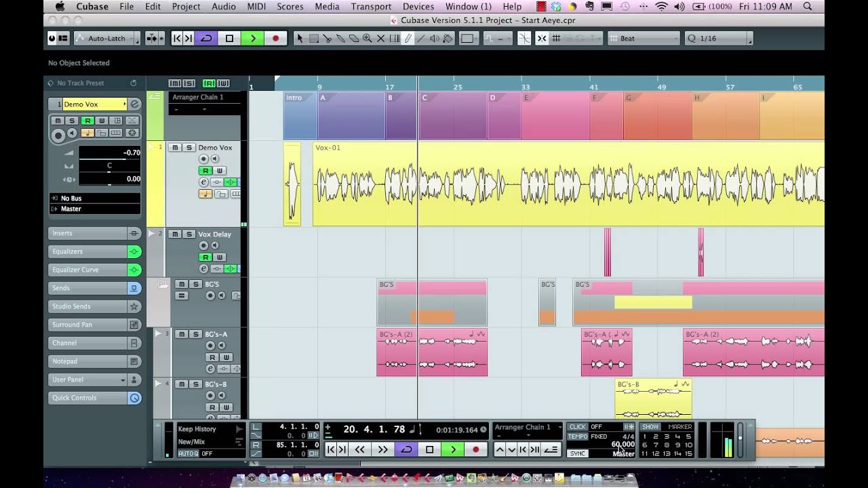Image resolution: width=868 pixels, height=488 pixels.
Task: Click Play in the transport panel
Action: click(453, 449)
